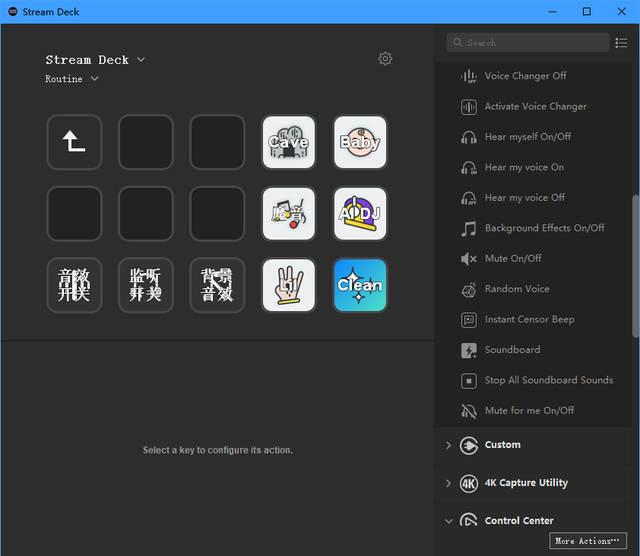Click the Hear my voice On icon
The image size is (640, 556).
[469, 167]
